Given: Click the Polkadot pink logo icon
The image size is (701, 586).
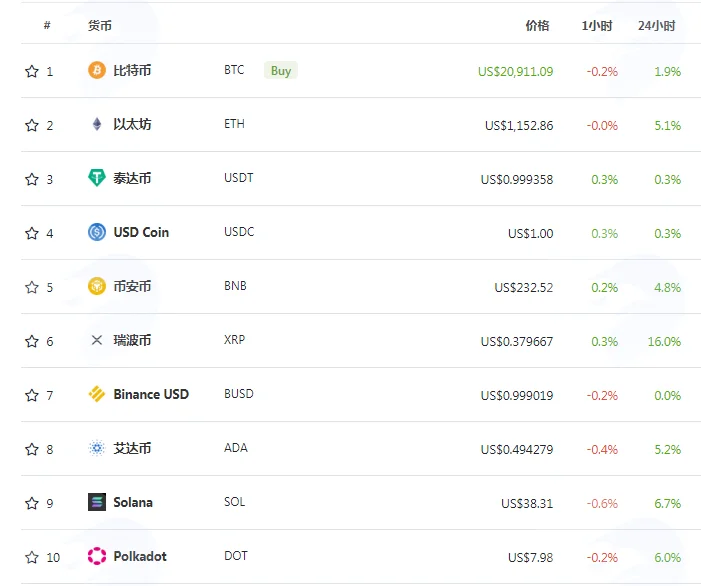Looking at the screenshot, I should pos(97,556).
